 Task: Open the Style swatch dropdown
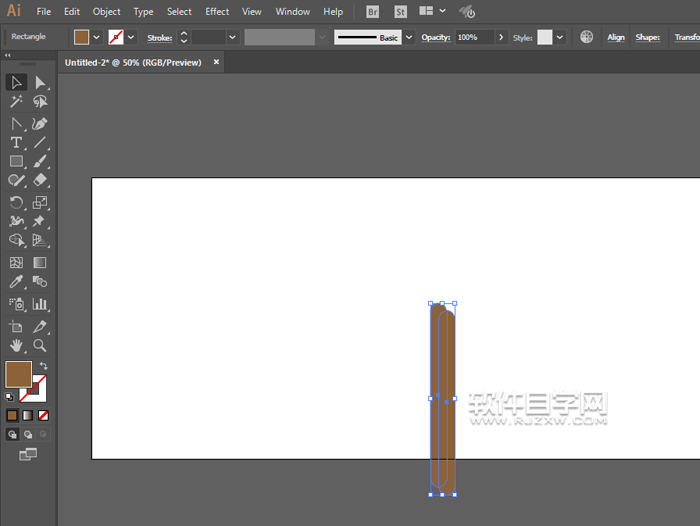point(560,37)
